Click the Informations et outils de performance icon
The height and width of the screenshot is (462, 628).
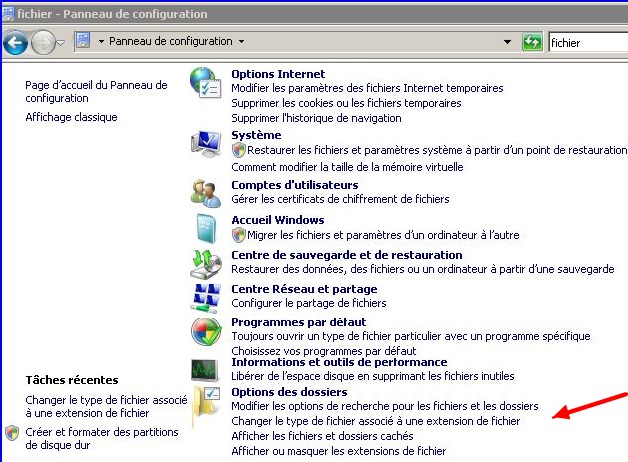[x=205, y=370]
